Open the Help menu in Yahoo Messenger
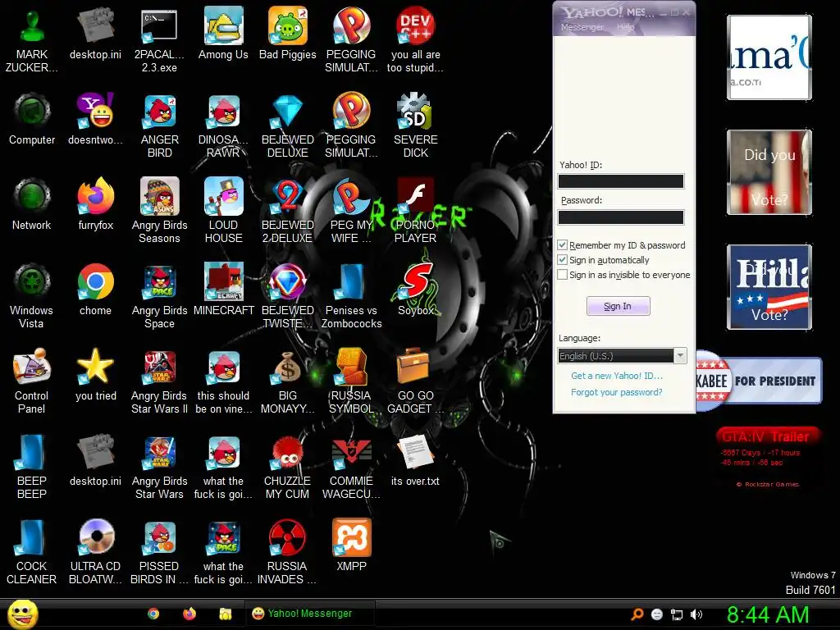Image resolution: width=840 pixels, height=630 pixels. [625, 27]
